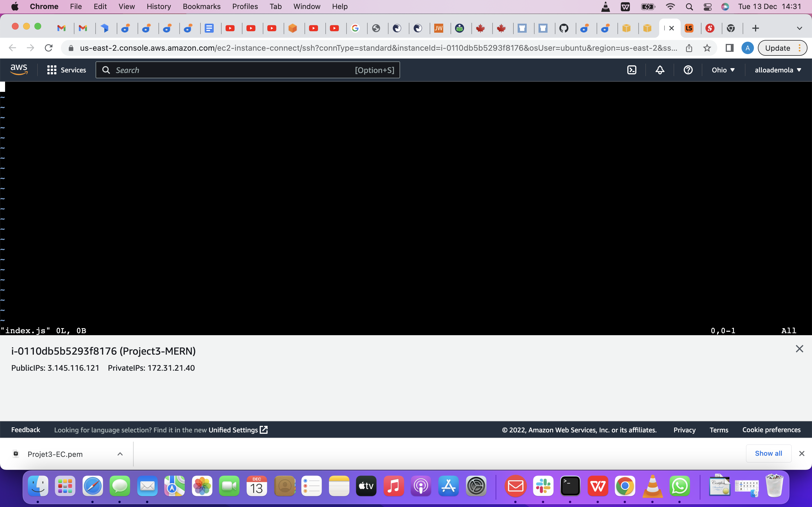
Task: Click the AWS logo to go home
Action: 18,69
